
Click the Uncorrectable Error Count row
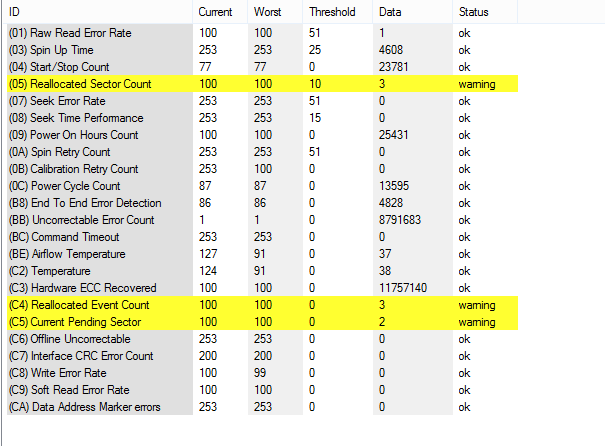coord(81,220)
